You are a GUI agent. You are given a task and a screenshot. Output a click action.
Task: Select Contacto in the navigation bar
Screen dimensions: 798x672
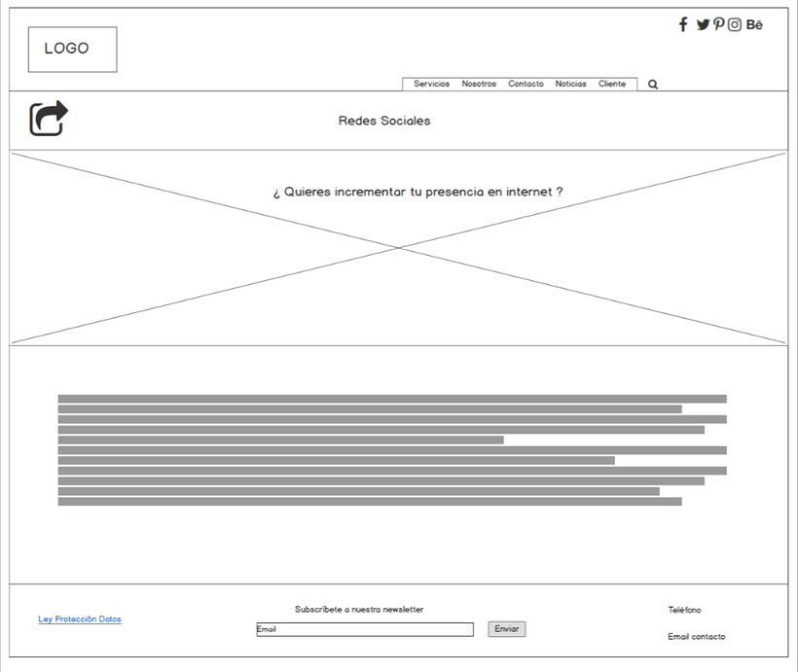point(526,84)
